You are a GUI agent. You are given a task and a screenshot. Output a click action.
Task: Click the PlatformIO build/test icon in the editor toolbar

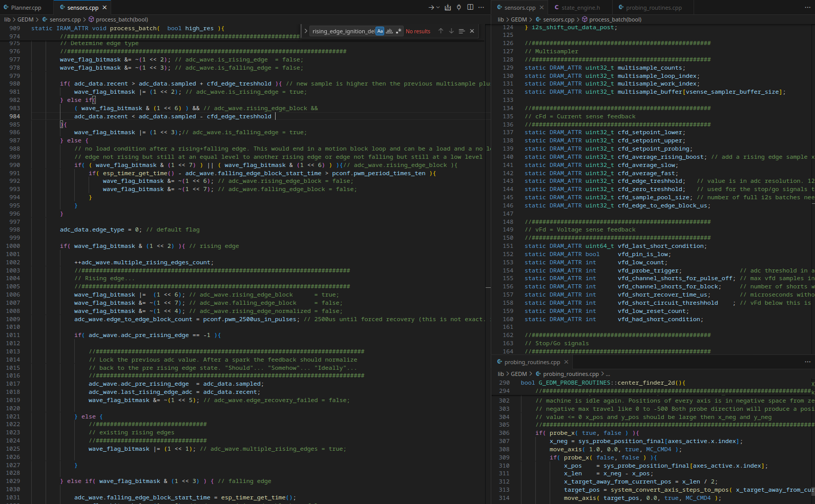tap(448, 7)
